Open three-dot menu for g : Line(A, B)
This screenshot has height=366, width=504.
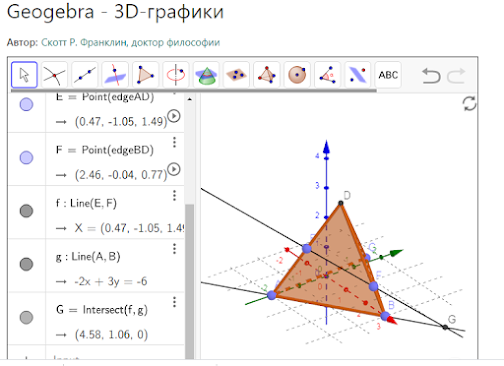pyautogui.click(x=174, y=249)
